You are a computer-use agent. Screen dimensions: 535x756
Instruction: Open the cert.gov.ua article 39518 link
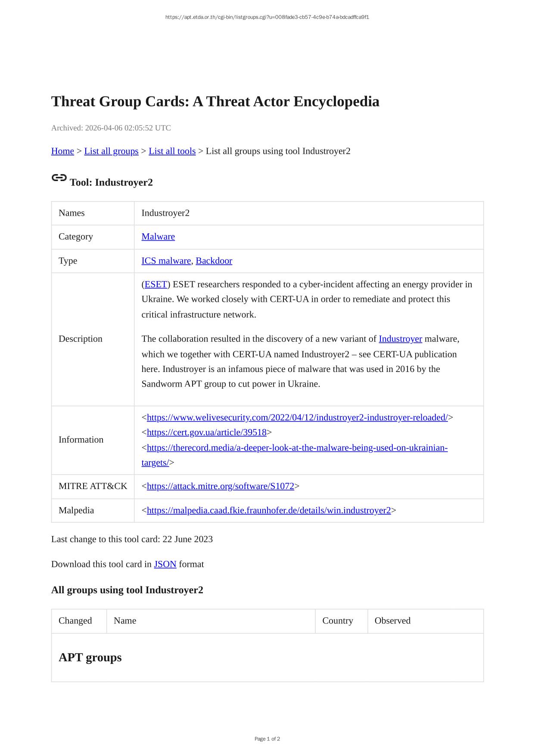pos(206,432)
